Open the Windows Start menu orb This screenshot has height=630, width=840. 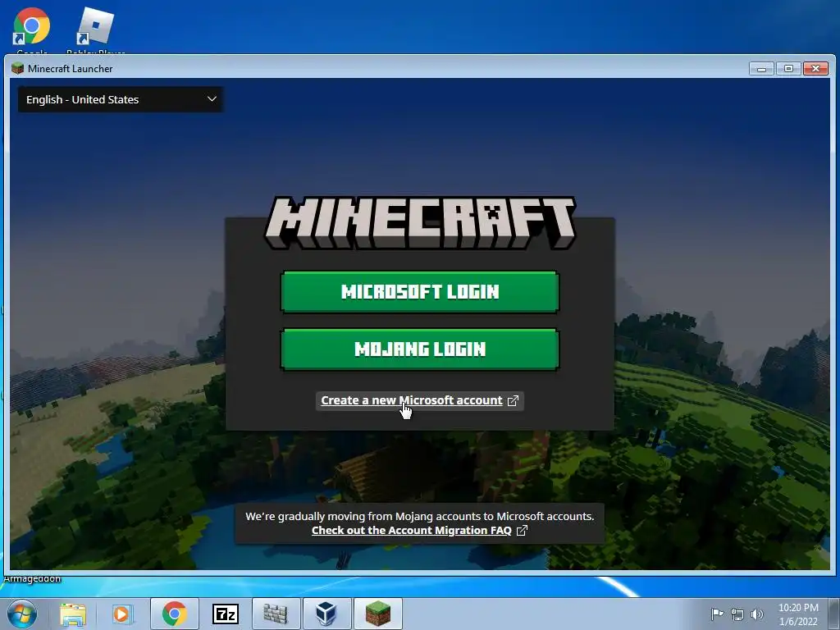tap(22, 614)
